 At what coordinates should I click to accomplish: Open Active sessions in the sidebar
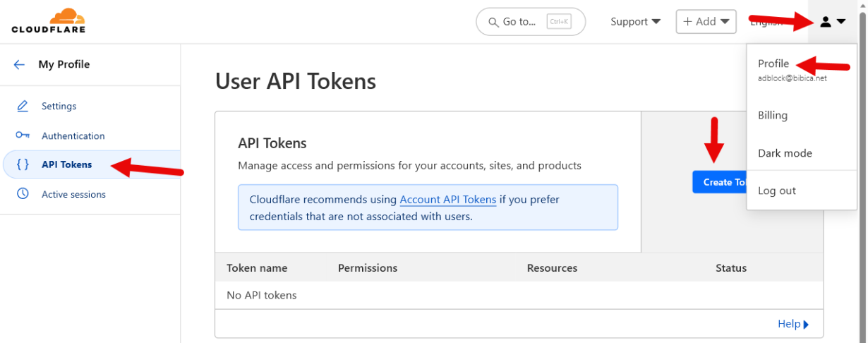tap(73, 194)
